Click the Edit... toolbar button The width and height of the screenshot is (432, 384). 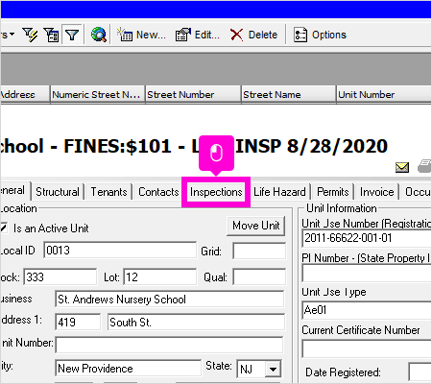(198, 35)
